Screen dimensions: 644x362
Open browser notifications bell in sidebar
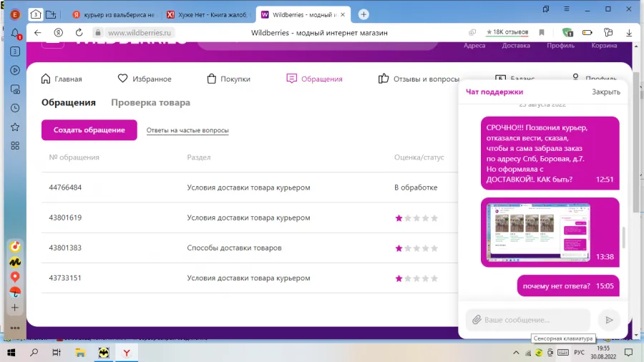pyautogui.click(x=15, y=33)
